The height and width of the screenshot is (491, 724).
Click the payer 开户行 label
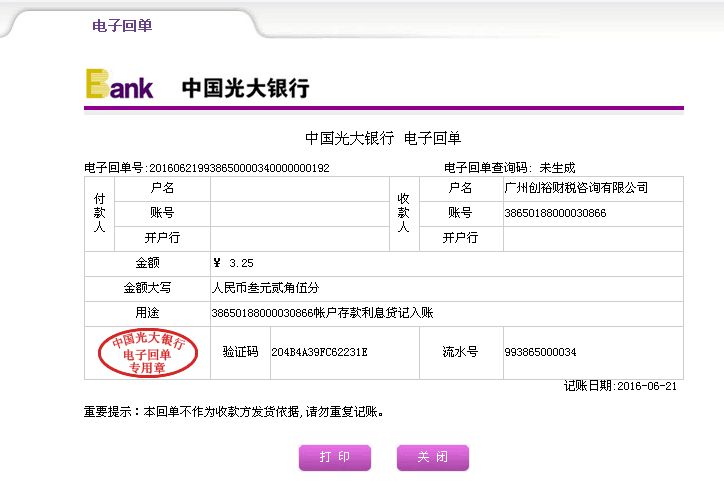(162, 238)
